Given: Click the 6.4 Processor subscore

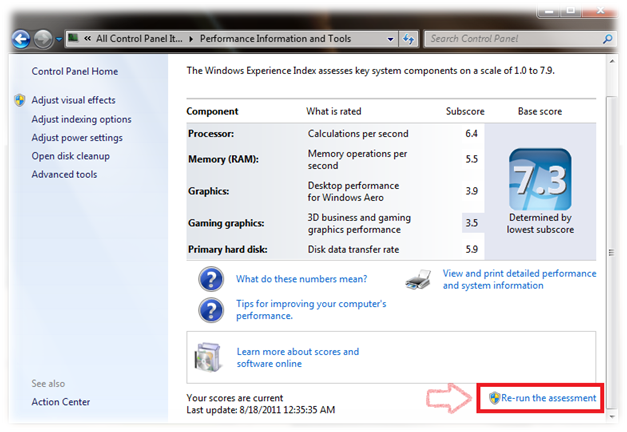Looking at the screenshot, I should (x=471, y=134).
